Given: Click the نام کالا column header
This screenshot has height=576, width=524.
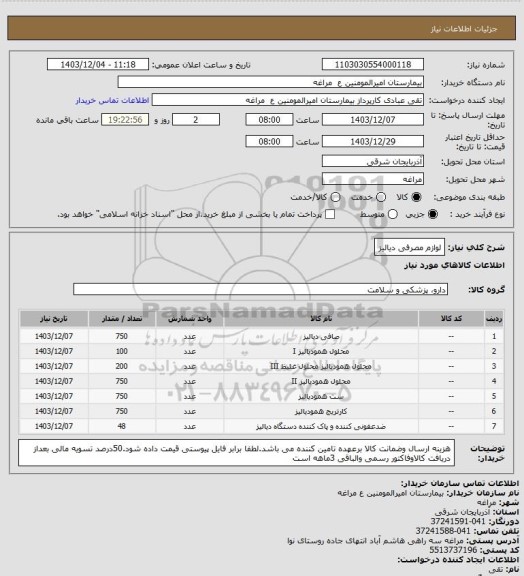Looking at the screenshot, I should click(321, 319).
